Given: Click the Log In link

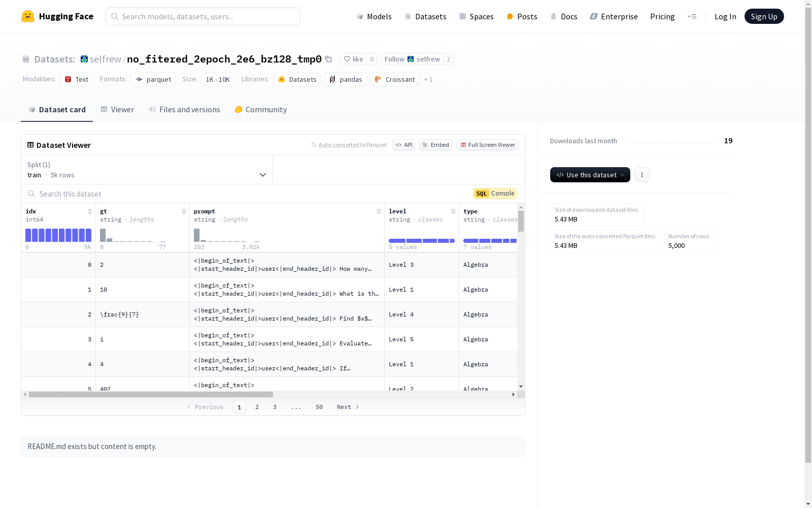Looking at the screenshot, I should (725, 16).
